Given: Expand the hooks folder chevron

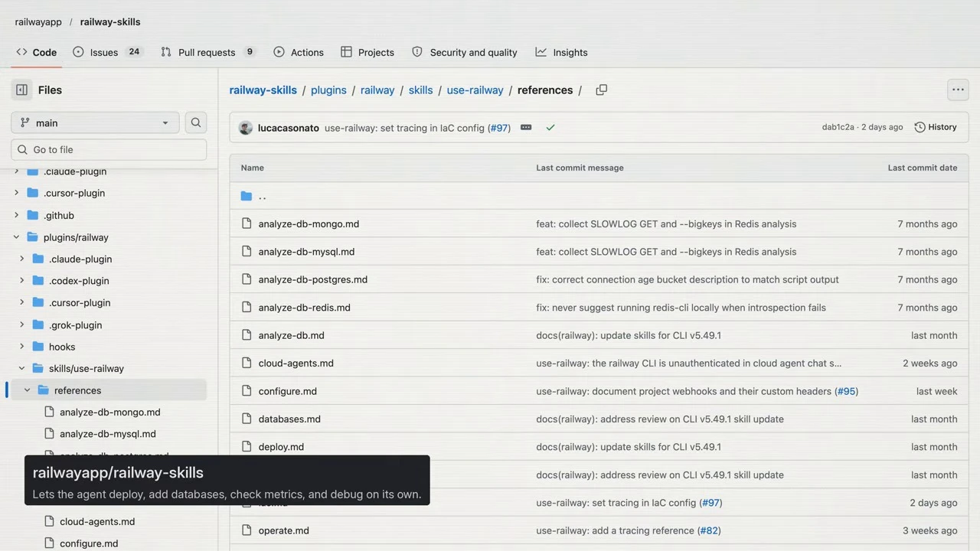Looking at the screenshot, I should click(x=21, y=347).
